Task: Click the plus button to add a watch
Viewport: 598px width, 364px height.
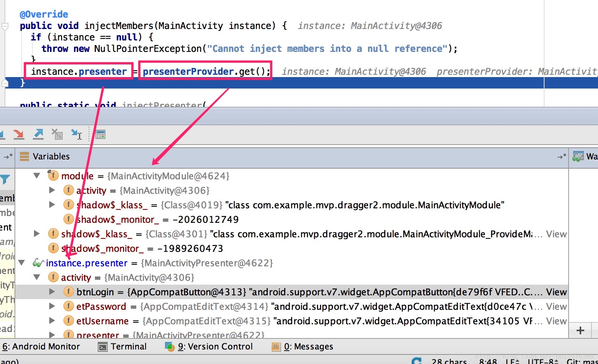Action: coord(580,330)
